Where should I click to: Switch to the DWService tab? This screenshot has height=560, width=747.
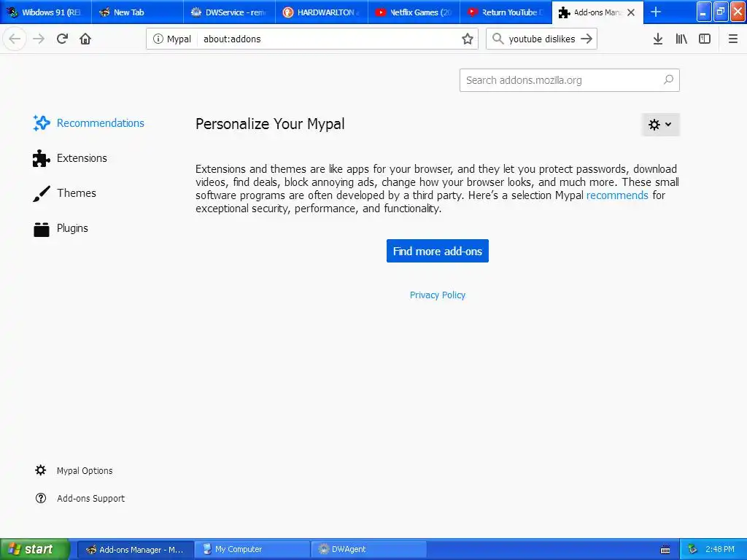click(x=230, y=12)
